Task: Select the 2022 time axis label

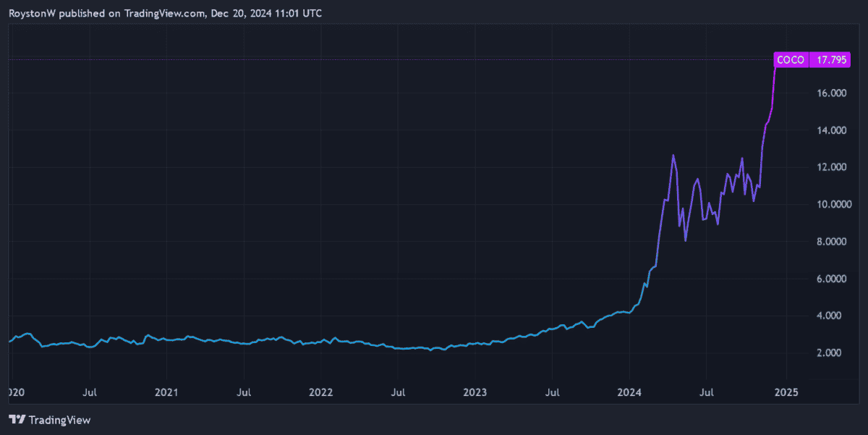Action: click(x=320, y=392)
